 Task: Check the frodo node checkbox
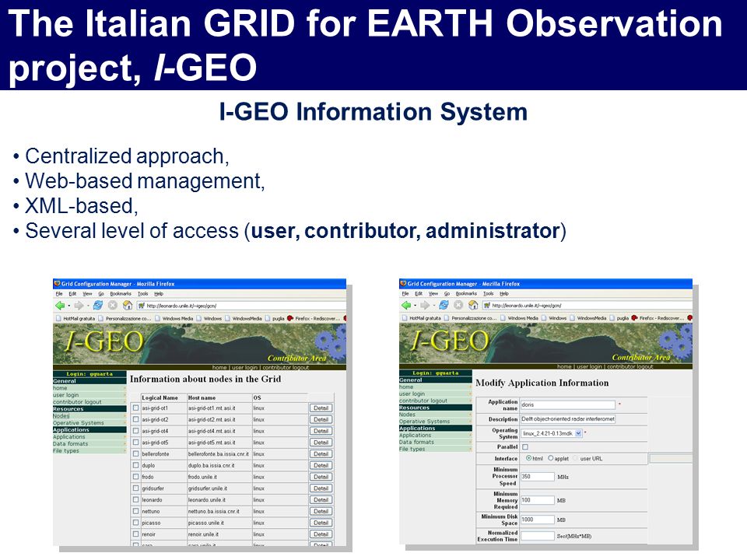click(135, 477)
